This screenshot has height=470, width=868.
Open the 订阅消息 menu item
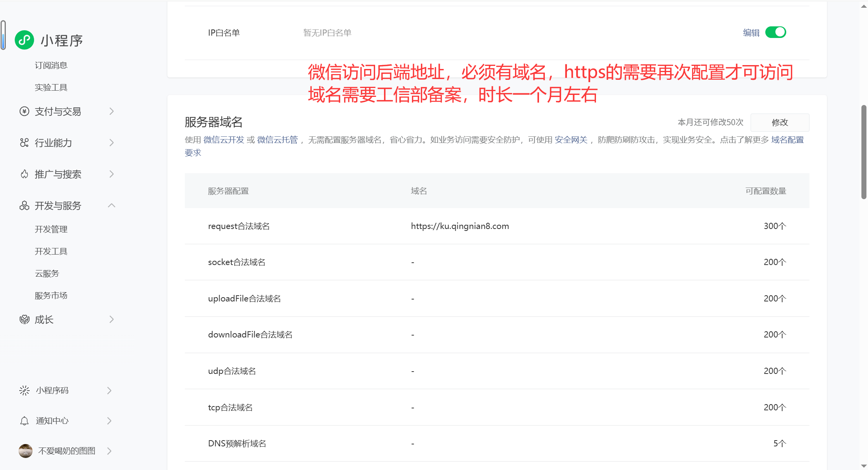pos(51,65)
